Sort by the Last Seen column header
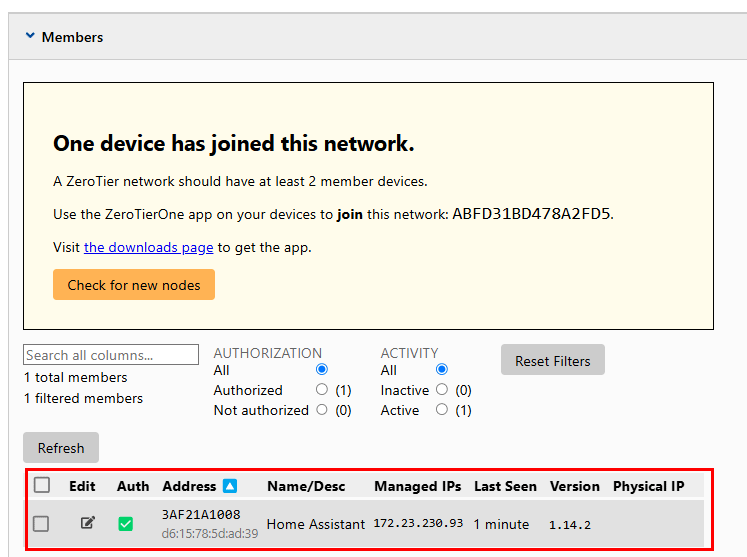 click(x=505, y=486)
